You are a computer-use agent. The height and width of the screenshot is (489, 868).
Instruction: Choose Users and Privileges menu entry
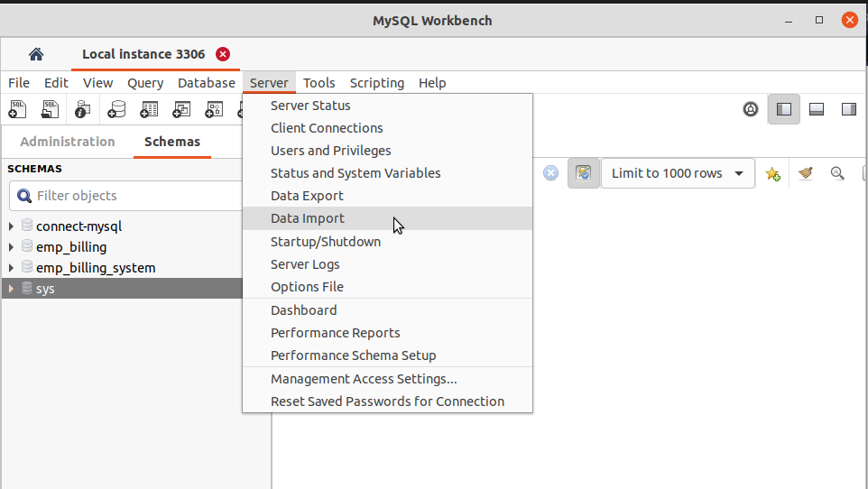pos(331,151)
